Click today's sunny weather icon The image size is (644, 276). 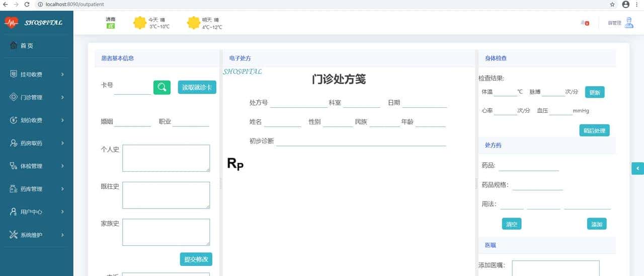point(140,23)
